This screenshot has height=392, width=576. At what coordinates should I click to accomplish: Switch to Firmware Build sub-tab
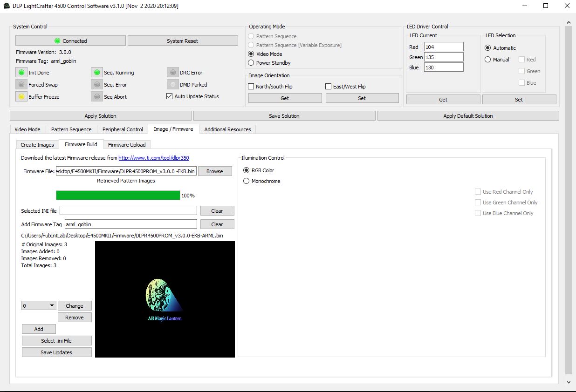81,144
